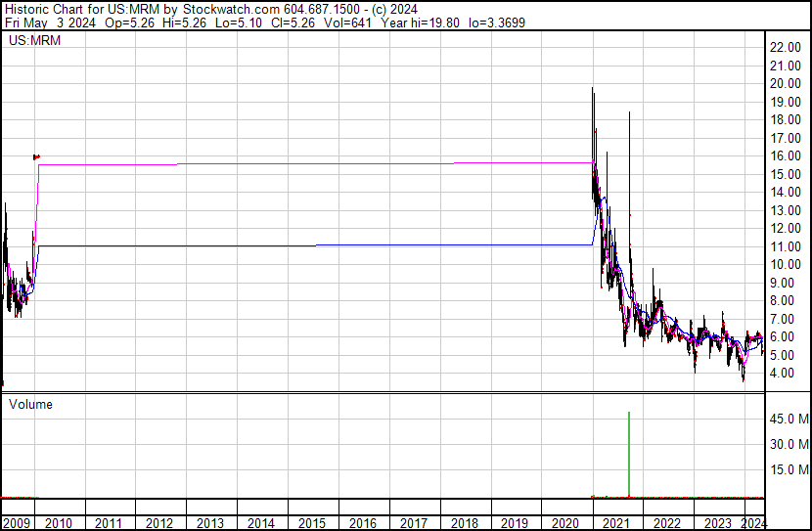The width and height of the screenshot is (812, 531).
Task: Click the 16.00 price level label
Action: pyautogui.click(x=786, y=155)
